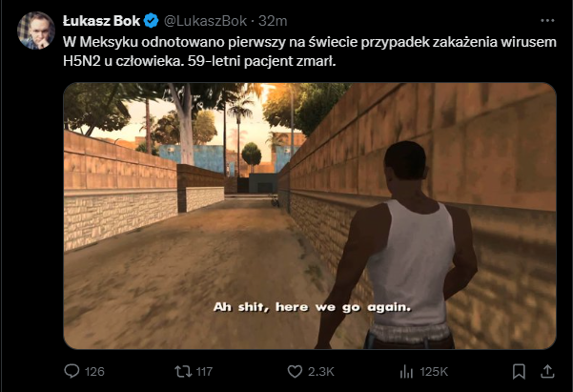Click the 'Ah shit, here we go again' caption
573x392 pixels.
[x=313, y=307]
